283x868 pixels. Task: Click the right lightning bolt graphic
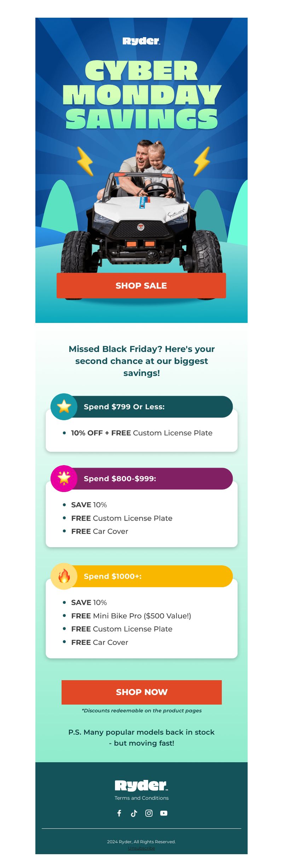pyautogui.click(x=202, y=161)
